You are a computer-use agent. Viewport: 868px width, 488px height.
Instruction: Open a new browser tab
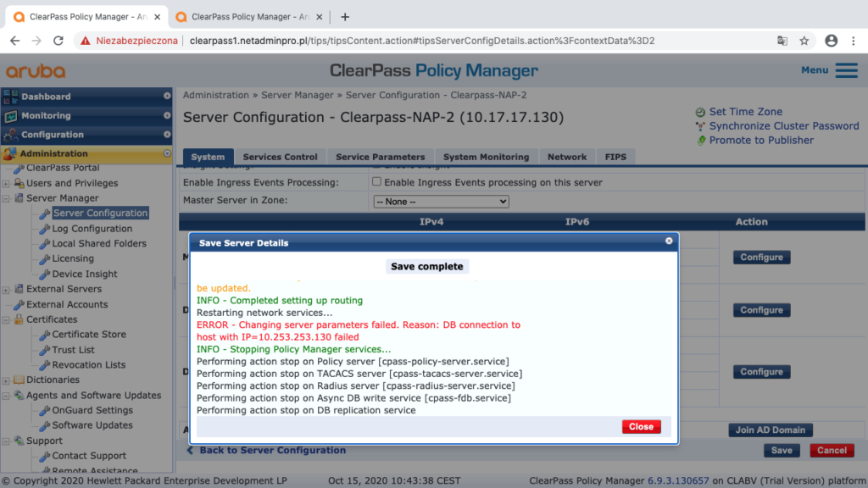tap(345, 17)
